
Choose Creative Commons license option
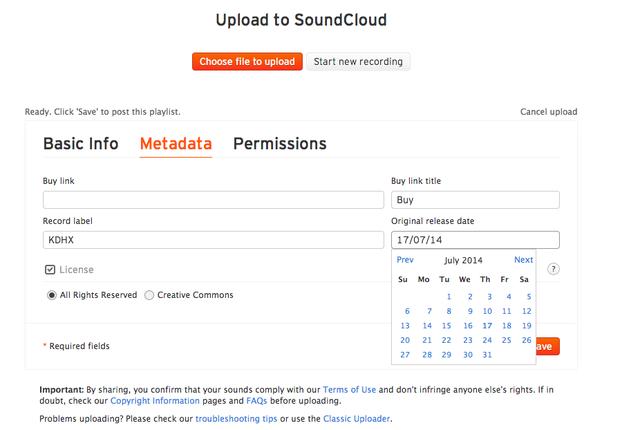pos(150,295)
